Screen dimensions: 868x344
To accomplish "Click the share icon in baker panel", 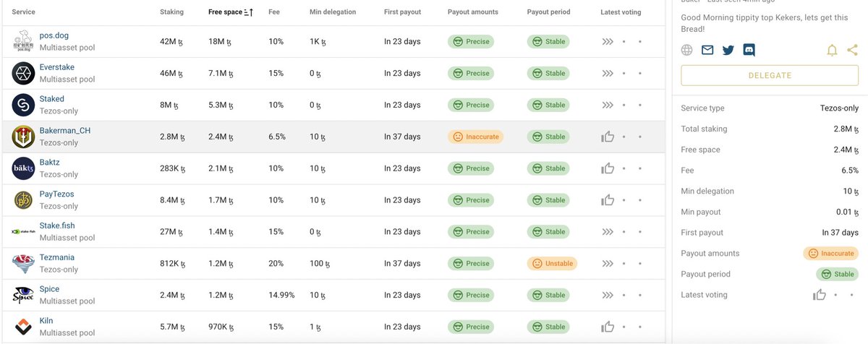I will coord(852,50).
